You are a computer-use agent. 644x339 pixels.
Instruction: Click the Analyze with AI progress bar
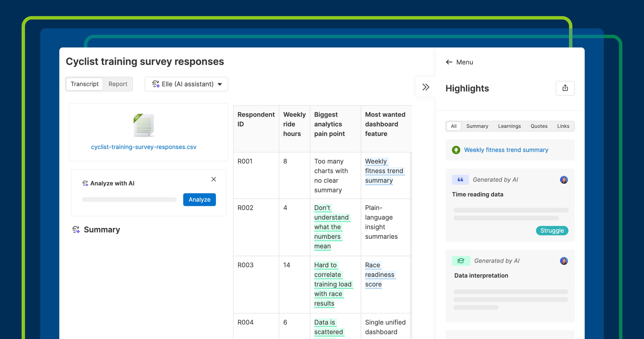[x=129, y=200]
